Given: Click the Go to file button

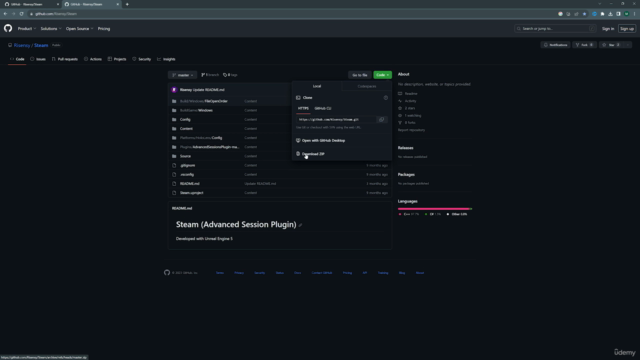Looking at the screenshot, I should pos(360,75).
